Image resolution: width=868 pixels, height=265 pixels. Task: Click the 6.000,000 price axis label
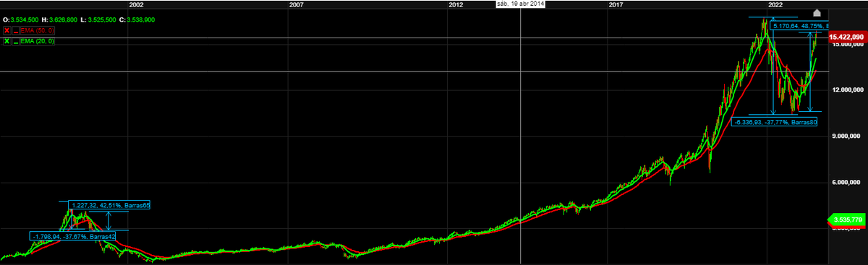pyautogui.click(x=847, y=183)
